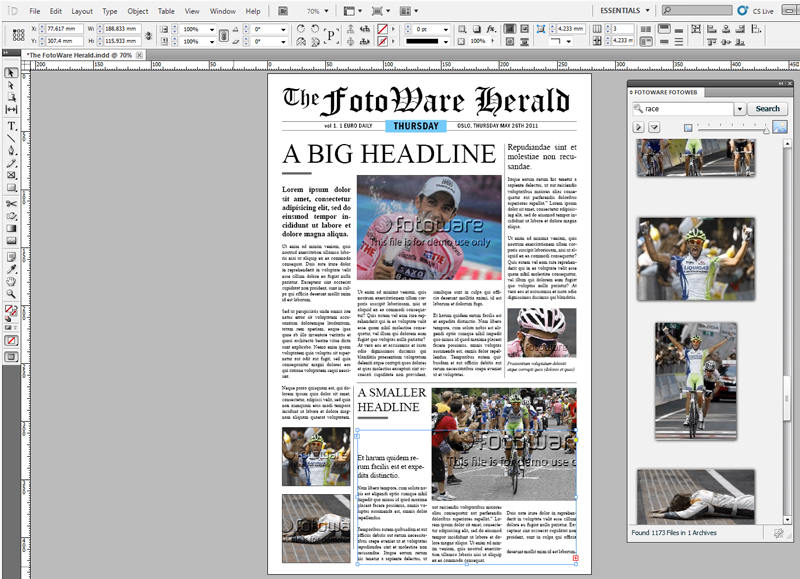The height and width of the screenshot is (579, 800).
Task: Select the Rectangle tool
Action: [x=11, y=187]
